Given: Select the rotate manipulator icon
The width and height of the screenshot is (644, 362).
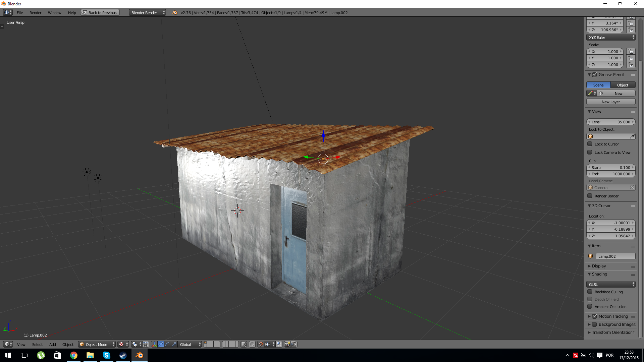Looking at the screenshot, I should (x=167, y=344).
